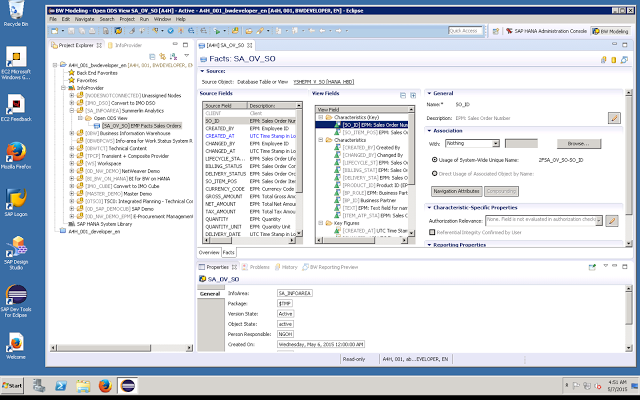Open the Association With dropdown
The height and width of the screenshot is (400, 640).
[496, 144]
